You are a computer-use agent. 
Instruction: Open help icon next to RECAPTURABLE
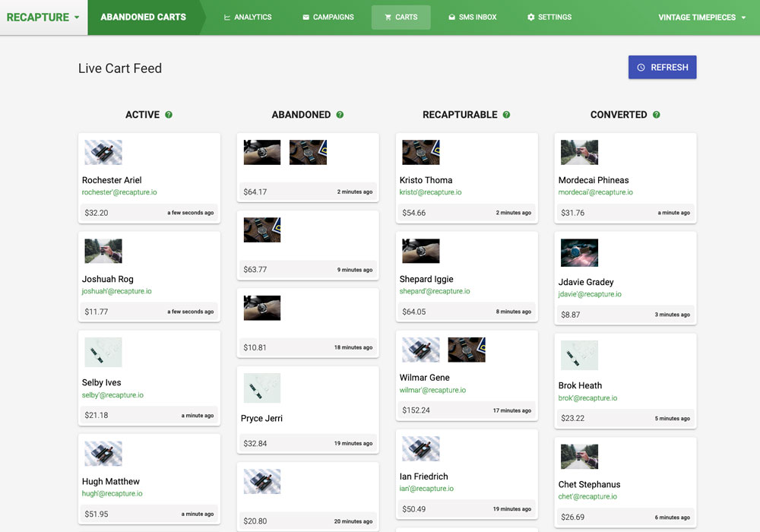[506, 115]
